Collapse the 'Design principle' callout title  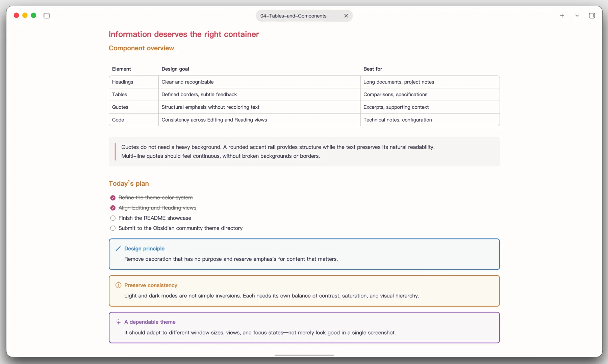point(144,249)
